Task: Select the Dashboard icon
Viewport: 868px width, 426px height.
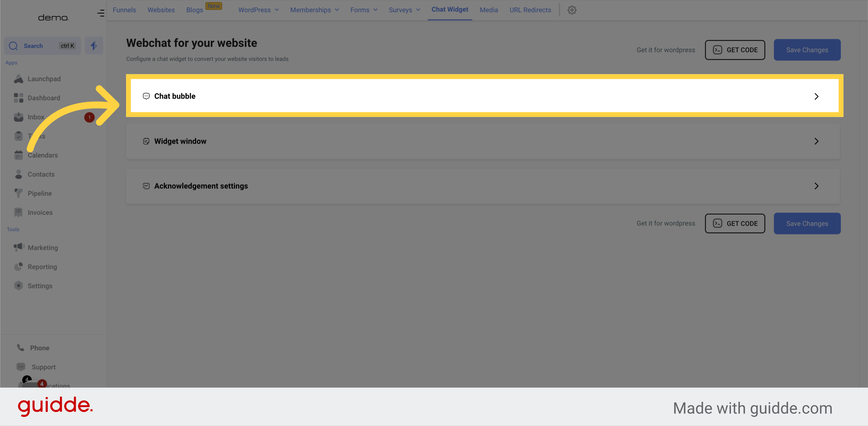Action: pos(19,98)
